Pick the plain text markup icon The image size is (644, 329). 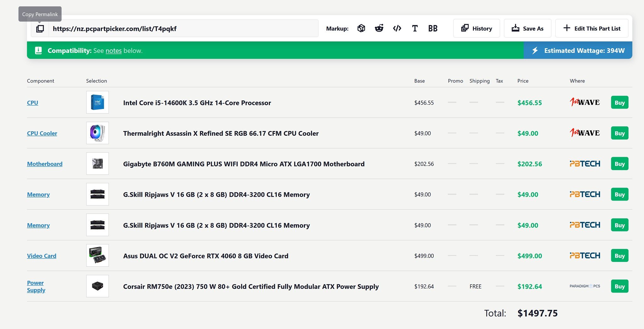click(x=415, y=28)
